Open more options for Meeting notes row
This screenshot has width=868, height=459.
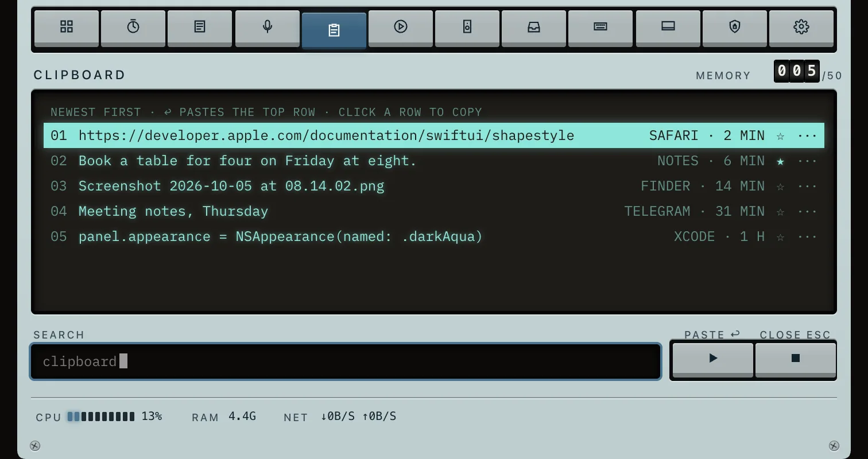point(807,212)
